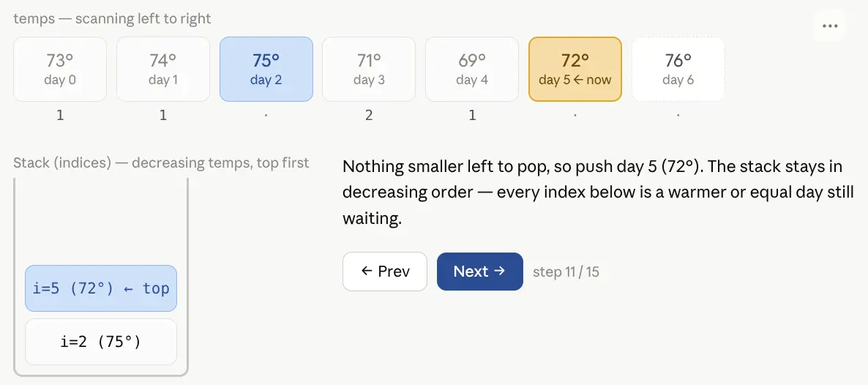Select the 74° day 1 card
The image size is (868, 385).
[x=162, y=70]
